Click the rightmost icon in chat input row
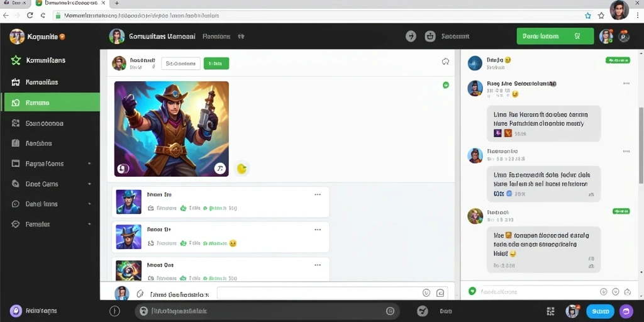 pos(627,292)
